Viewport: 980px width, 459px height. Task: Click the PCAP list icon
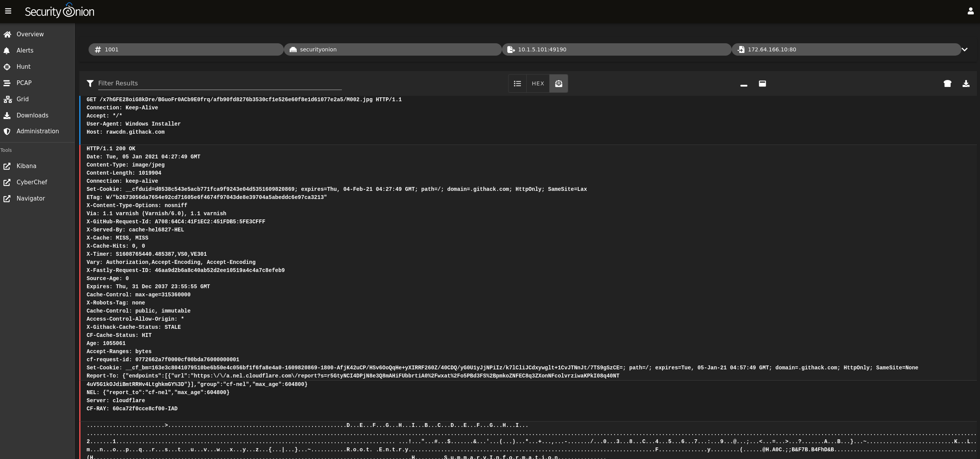click(x=7, y=83)
